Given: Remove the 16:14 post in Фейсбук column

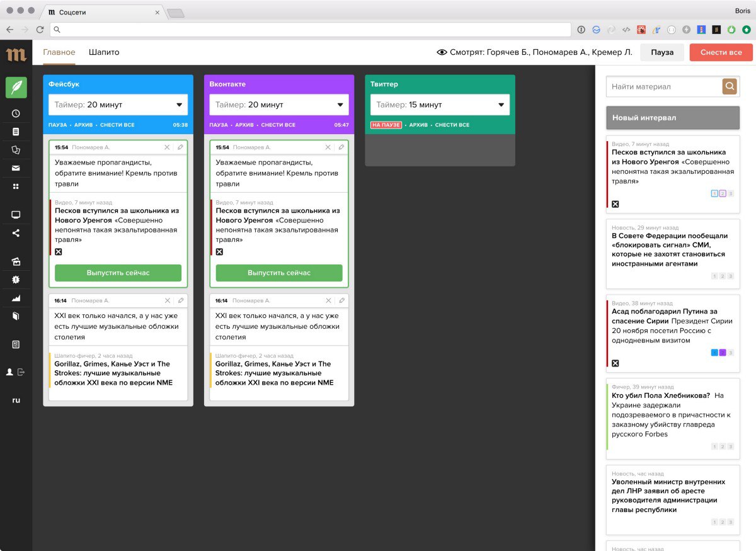Looking at the screenshot, I should 167,301.
